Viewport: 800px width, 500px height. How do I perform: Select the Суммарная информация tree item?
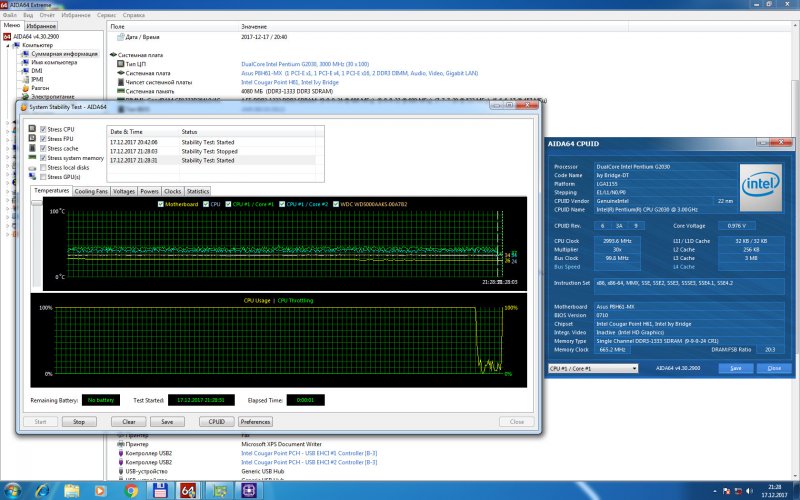[59, 53]
